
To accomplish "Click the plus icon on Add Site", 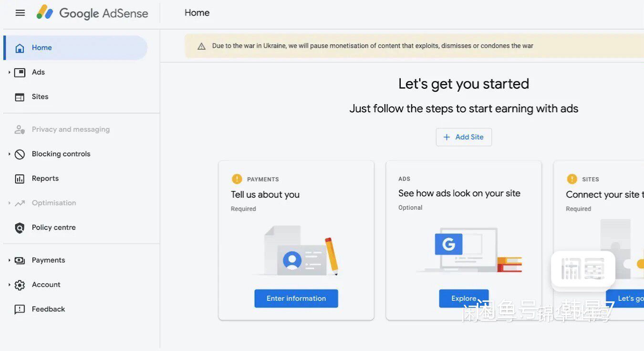I will (447, 137).
